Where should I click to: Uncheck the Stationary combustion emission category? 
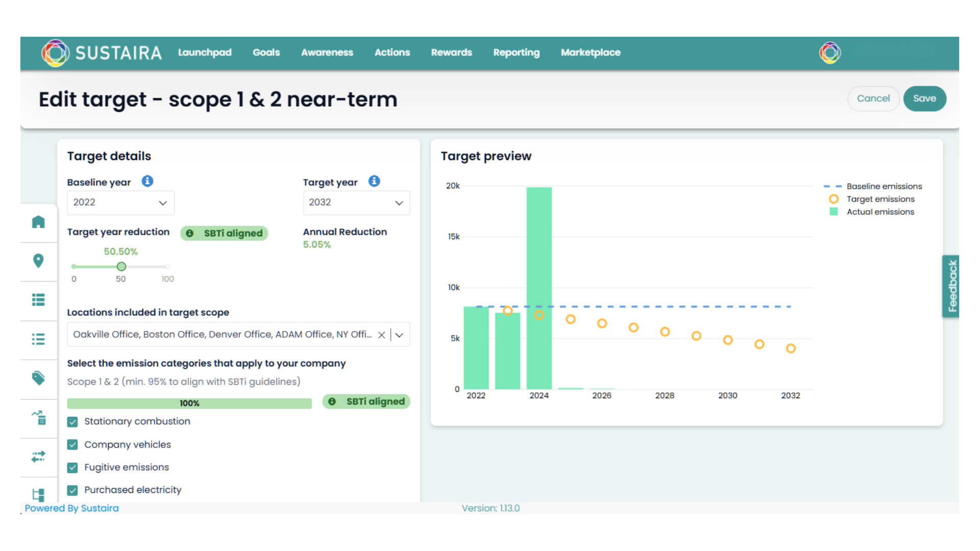tap(72, 422)
